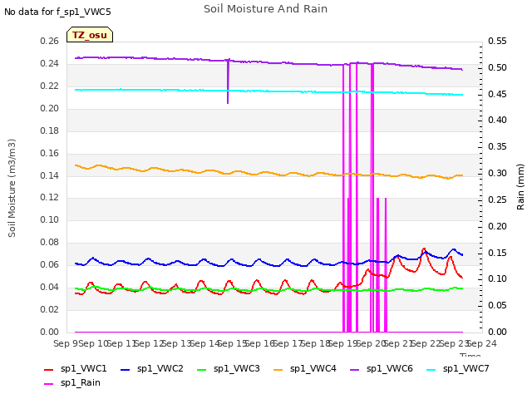
Task: Click the 0.14 left axis value
Action: 50,175
